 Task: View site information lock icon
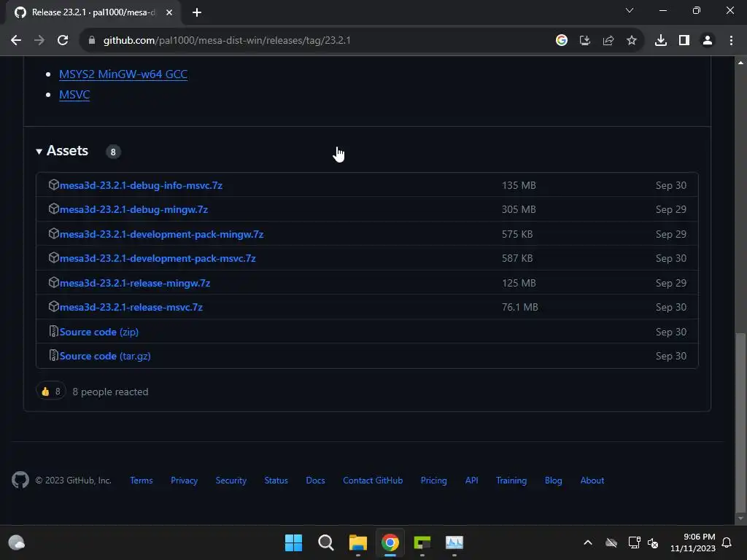click(92, 41)
